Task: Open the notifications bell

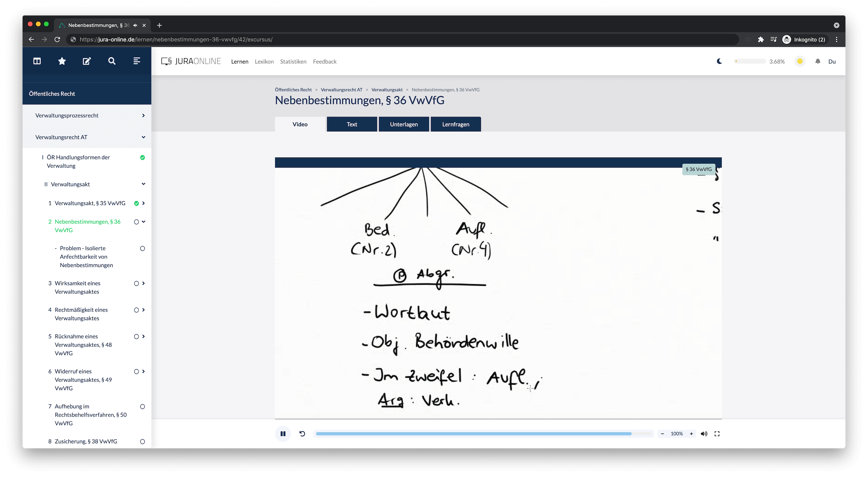Action: click(x=818, y=61)
